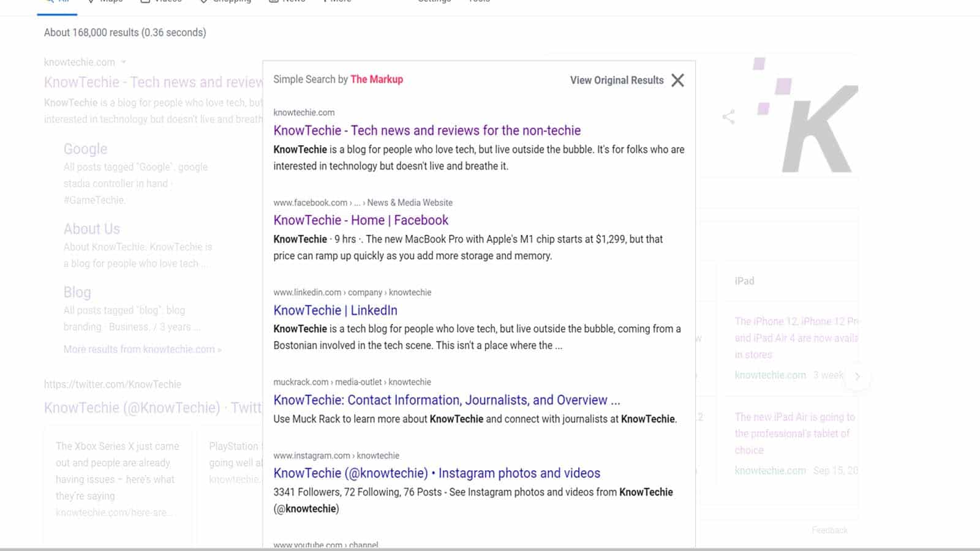Click View Original Results button
Screen dimensions: 980x551
(x=617, y=80)
